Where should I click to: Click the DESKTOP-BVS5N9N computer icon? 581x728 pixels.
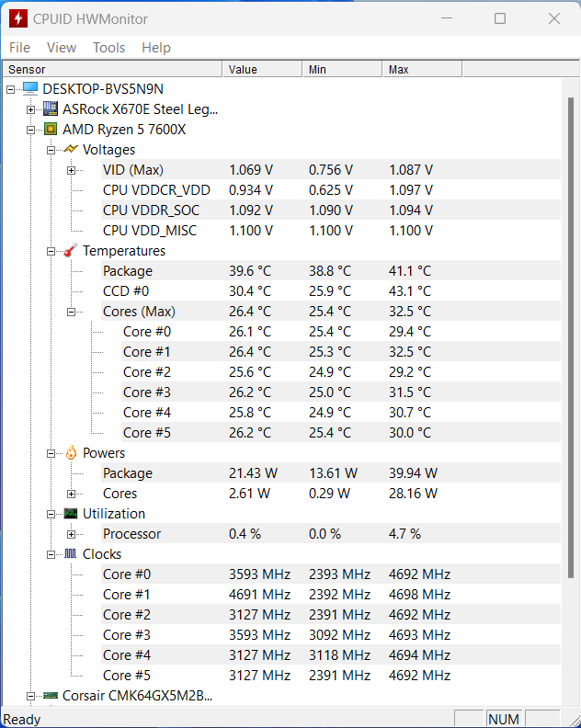[x=30, y=88]
